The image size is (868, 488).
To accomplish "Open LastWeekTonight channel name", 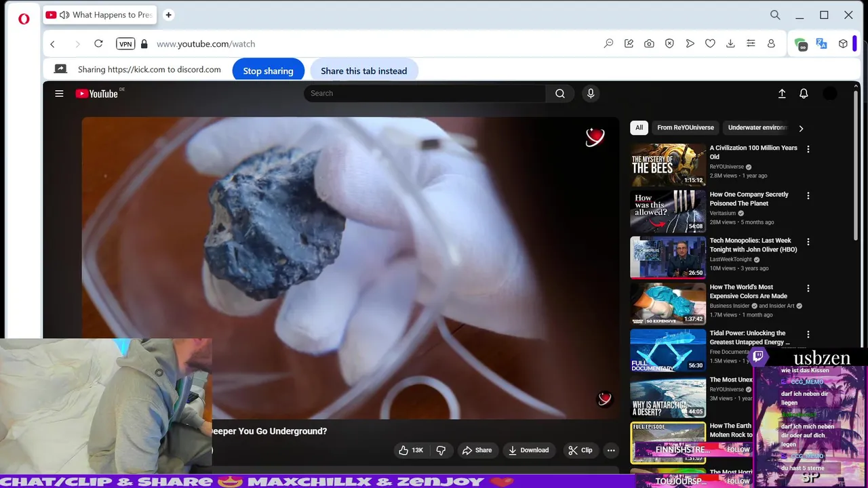I will (731, 260).
